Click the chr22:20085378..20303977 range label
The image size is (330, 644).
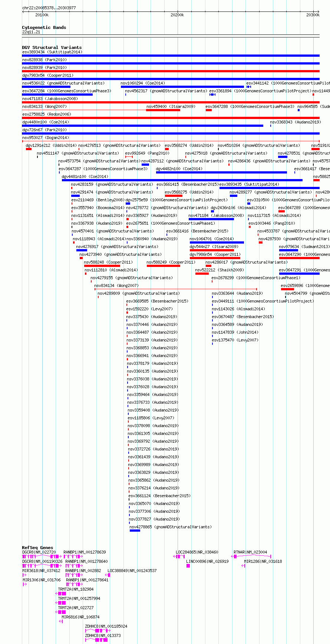tap(49, 8)
